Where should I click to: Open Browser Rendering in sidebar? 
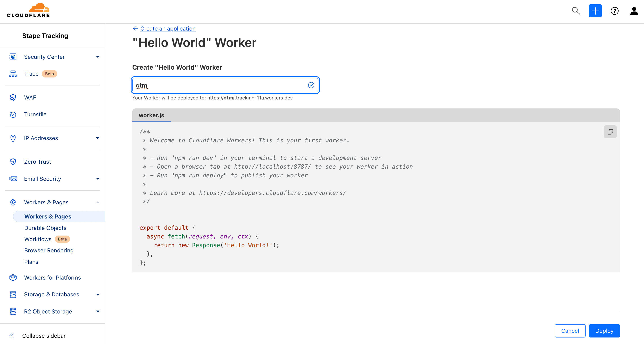[49, 250]
